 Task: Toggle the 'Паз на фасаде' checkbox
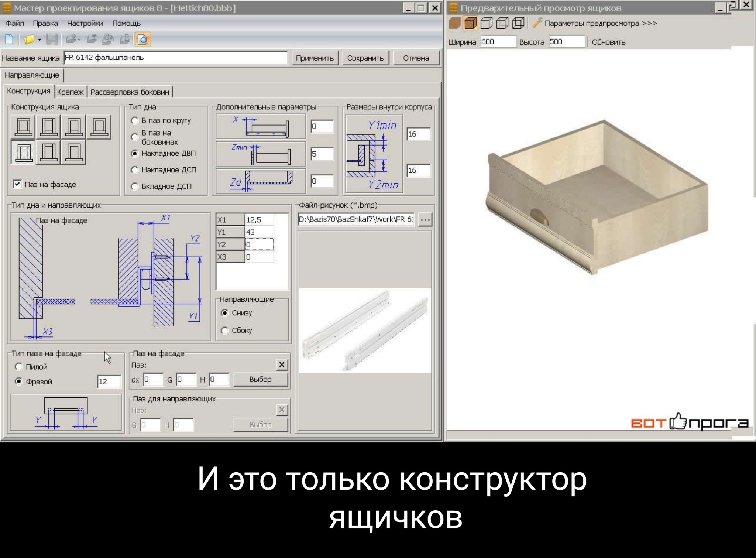pyautogui.click(x=17, y=184)
